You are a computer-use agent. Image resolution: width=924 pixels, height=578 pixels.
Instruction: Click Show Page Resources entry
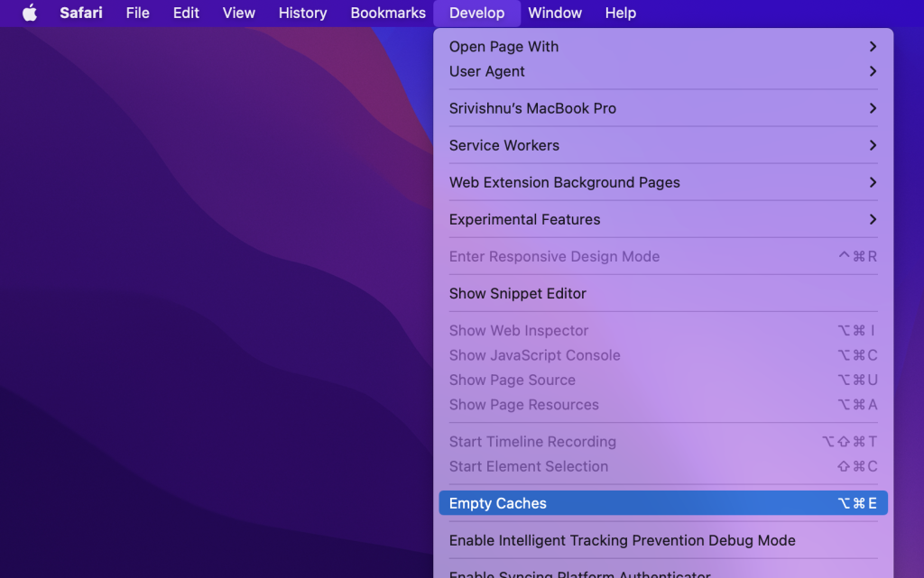tap(663, 405)
